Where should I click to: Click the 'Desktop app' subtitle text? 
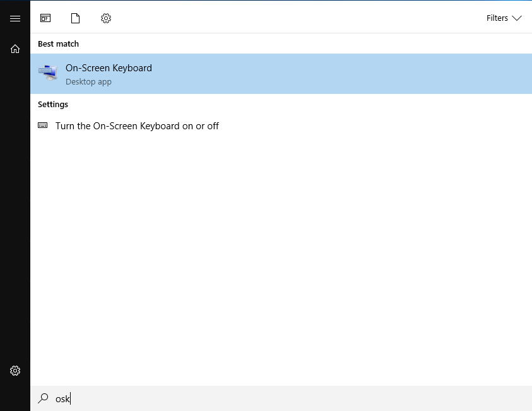(x=88, y=82)
